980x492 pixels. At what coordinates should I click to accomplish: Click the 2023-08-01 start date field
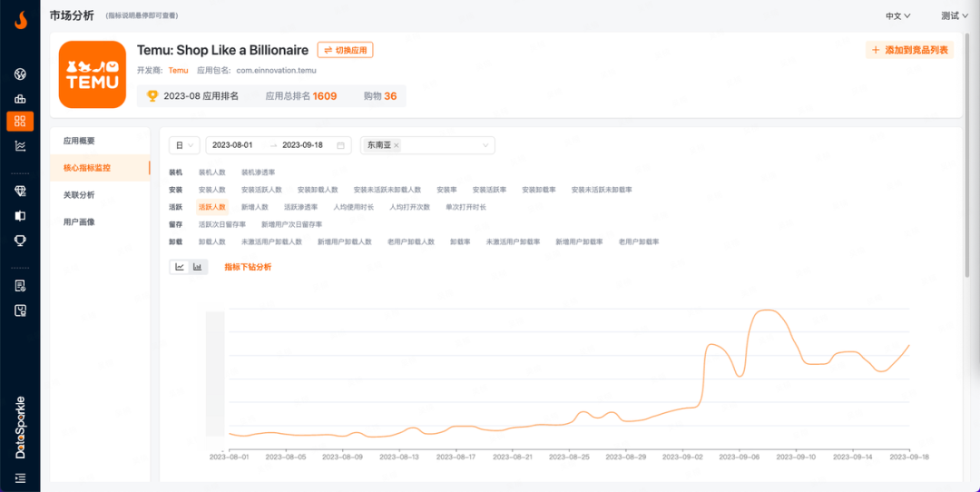(232, 145)
